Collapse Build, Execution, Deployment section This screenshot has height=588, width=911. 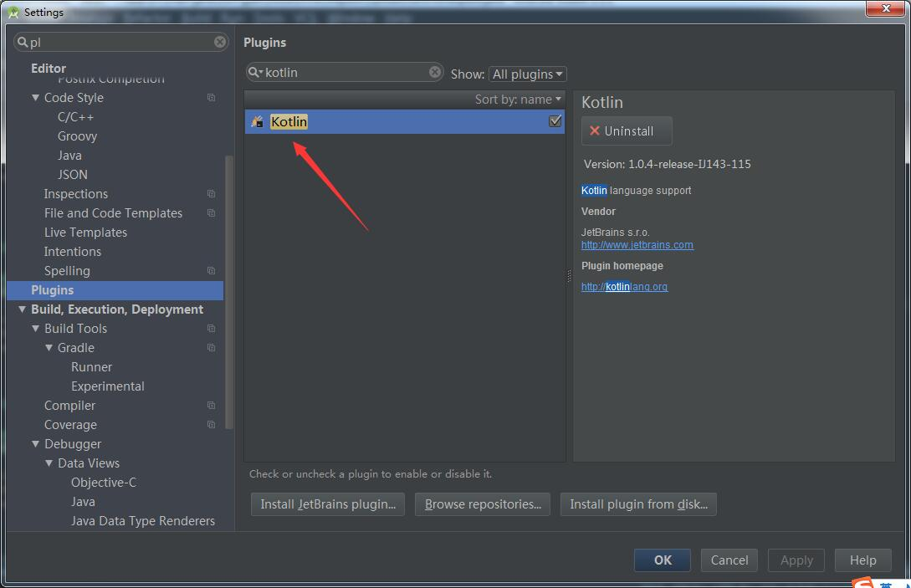(x=22, y=309)
